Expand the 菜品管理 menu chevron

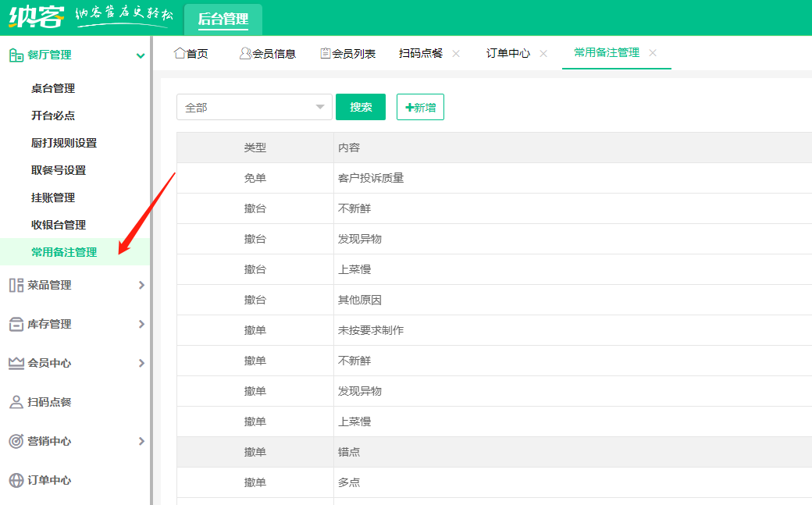click(141, 285)
